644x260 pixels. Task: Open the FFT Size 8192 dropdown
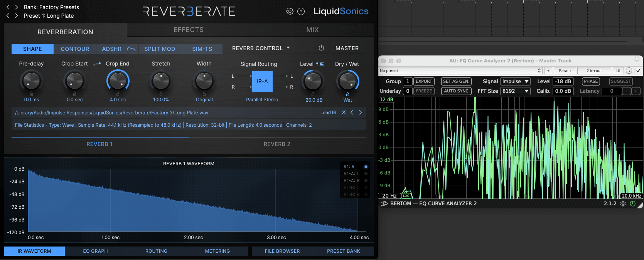515,91
